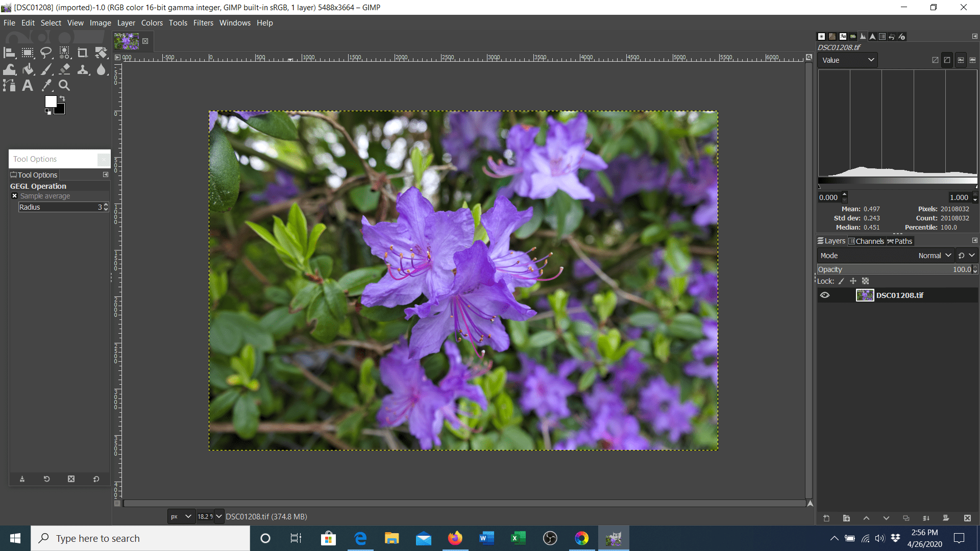Select the Color Picker eyedropper tool

pyautogui.click(x=46, y=86)
